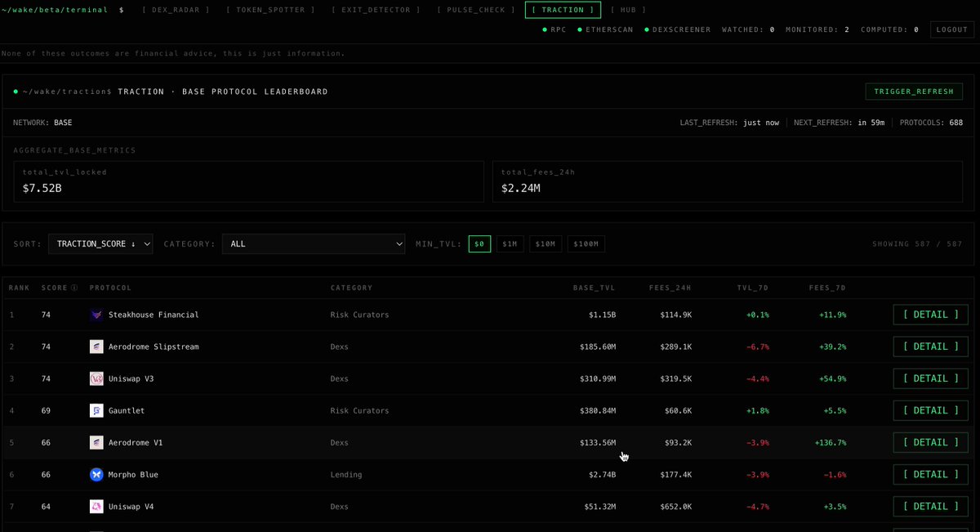Click the BASE_TVL column header
The height and width of the screenshot is (532, 980).
[595, 288]
